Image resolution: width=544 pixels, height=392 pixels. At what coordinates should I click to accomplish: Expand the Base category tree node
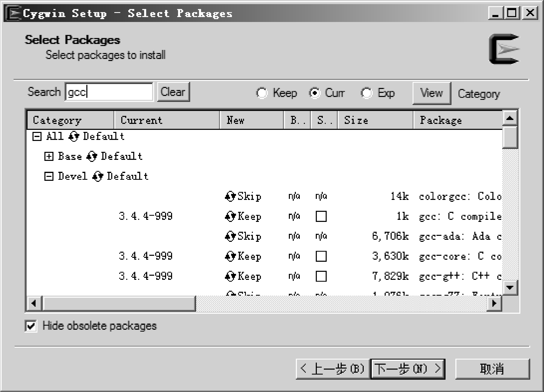[x=49, y=157]
